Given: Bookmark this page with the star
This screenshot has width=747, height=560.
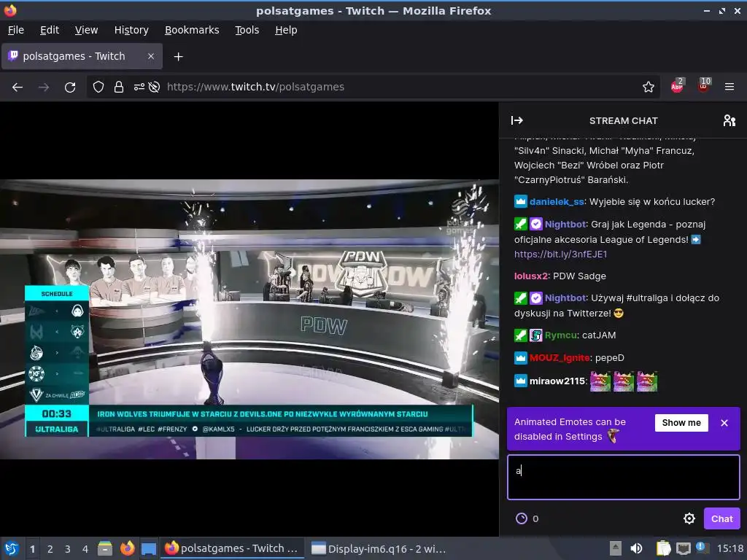Looking at the screenshot, I should [648, 87].
